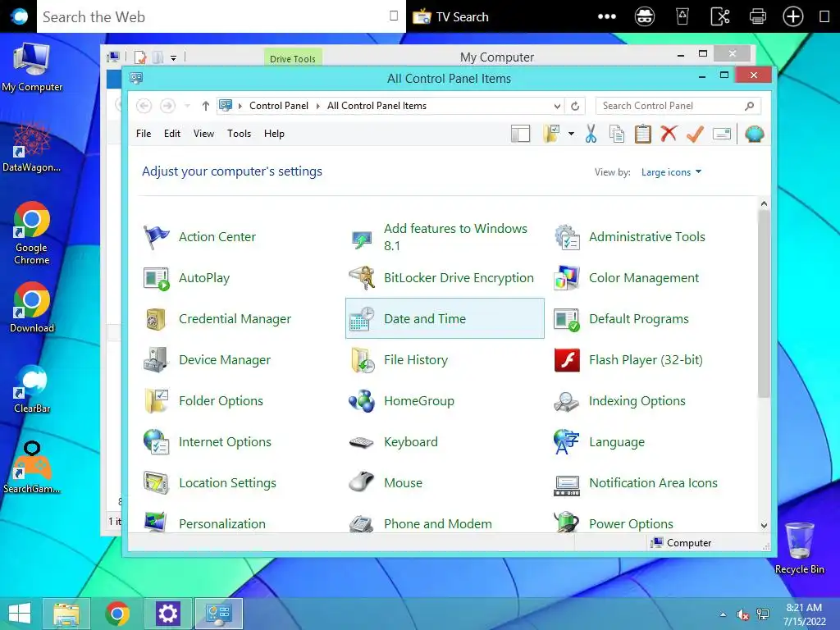
Task: Open File History
Action: pyautogui.click(x=399, y=360)
